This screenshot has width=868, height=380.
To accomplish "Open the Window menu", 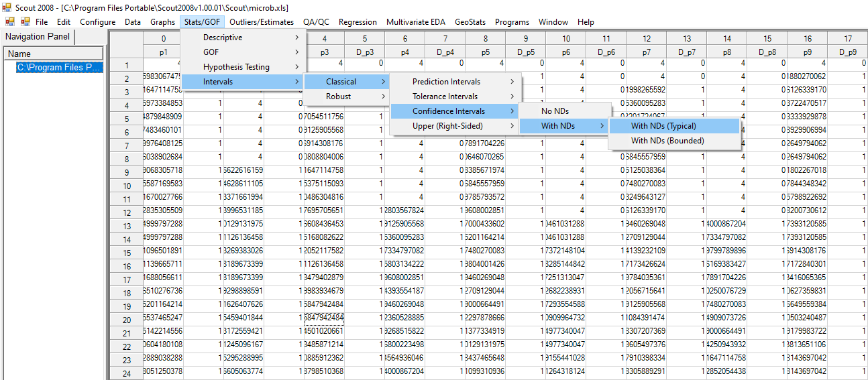I will coord(553,22).
